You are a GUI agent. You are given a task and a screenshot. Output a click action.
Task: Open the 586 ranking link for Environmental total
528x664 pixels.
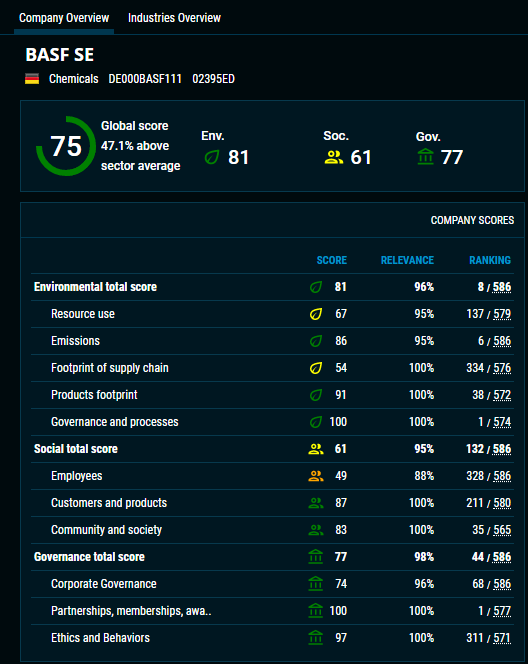(502, 287)
